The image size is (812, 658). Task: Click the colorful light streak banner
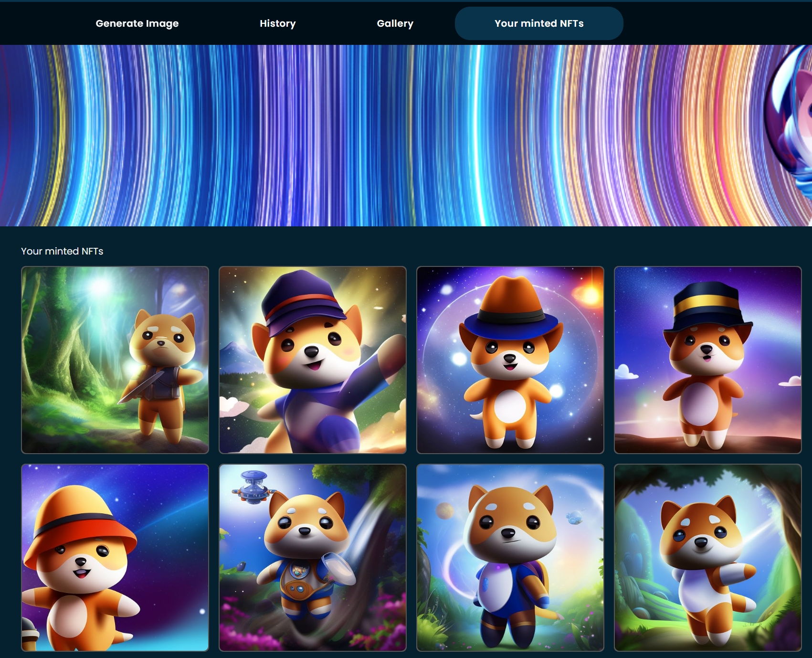point(382,136)
